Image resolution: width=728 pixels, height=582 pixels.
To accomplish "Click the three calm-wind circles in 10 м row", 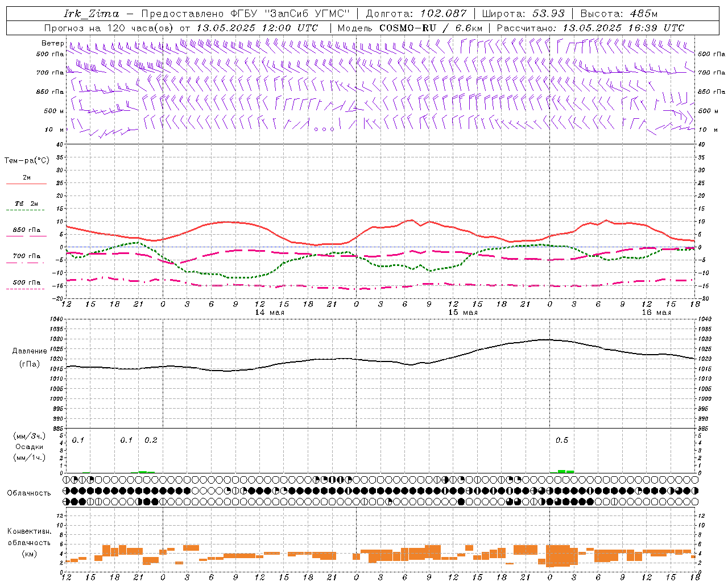I will (x=324, y=130).
